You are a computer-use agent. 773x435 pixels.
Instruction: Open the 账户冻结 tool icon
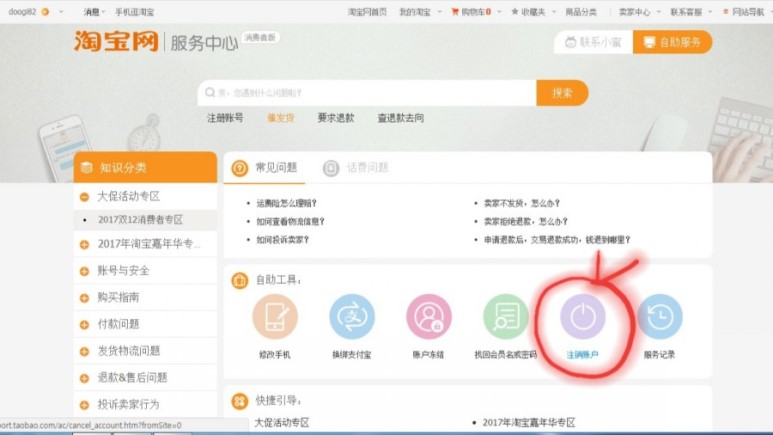click(429, 317)
